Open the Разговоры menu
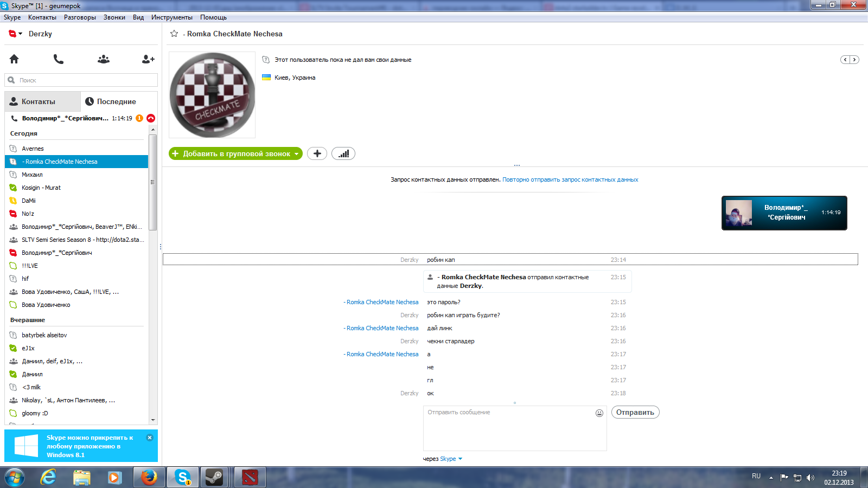This screenshot has width=868, height=488. tap(80, 17)
